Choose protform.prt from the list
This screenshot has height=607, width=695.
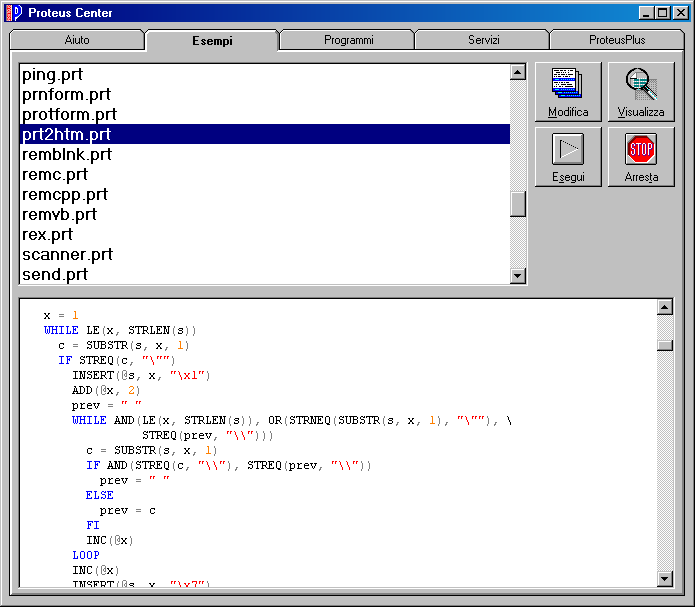tap(265, 114)
